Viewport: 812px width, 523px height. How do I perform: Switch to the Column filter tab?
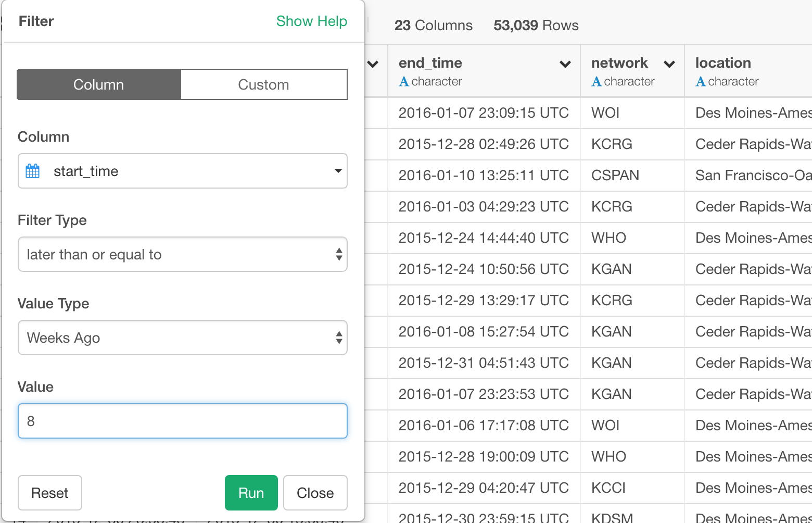(99, 84)
